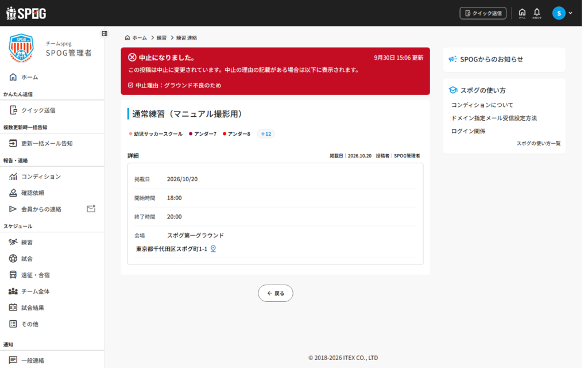Viewport: 588px width, 368px height.
Task: Open コンディションについて help link
Action: point(482,105)
